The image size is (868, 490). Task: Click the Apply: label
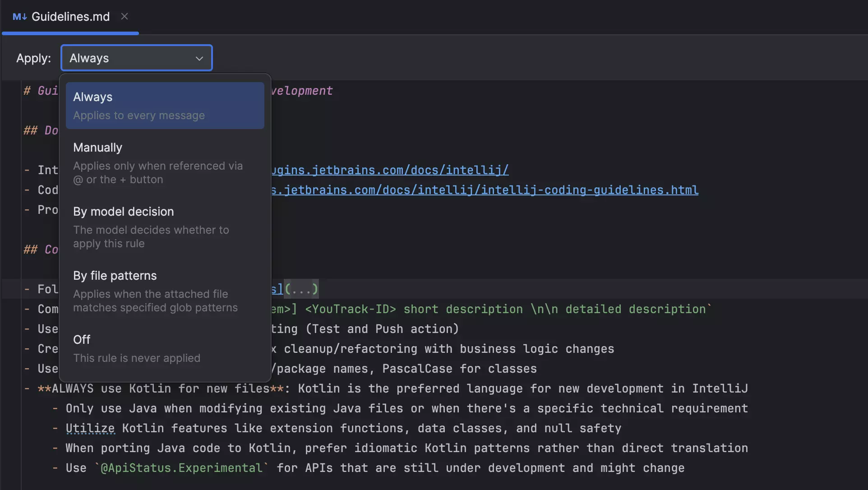(33, 58)
